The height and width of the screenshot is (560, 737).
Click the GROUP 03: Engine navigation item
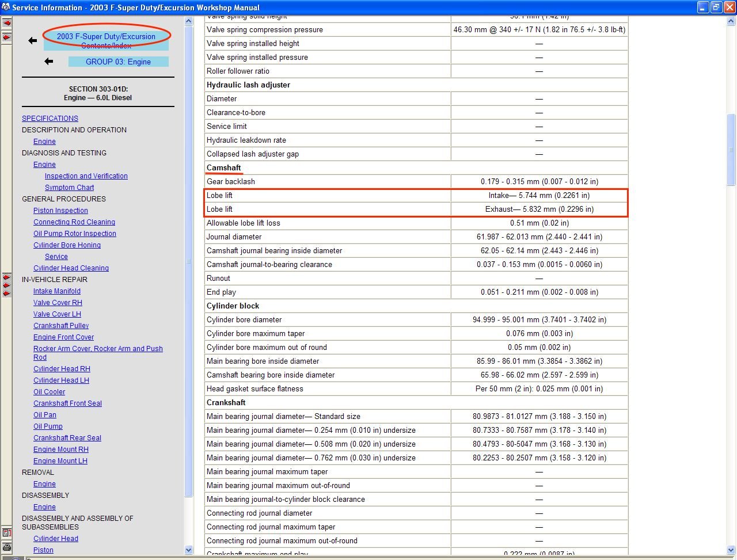click(x=119, y=61)
